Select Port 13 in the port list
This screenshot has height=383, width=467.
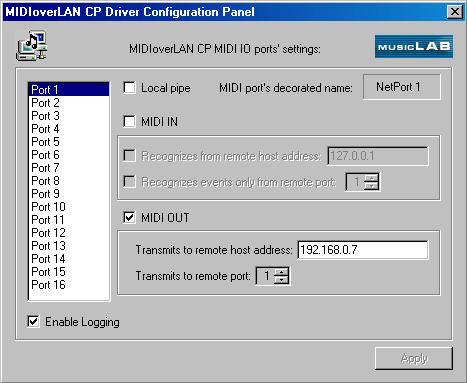(69, 246)
